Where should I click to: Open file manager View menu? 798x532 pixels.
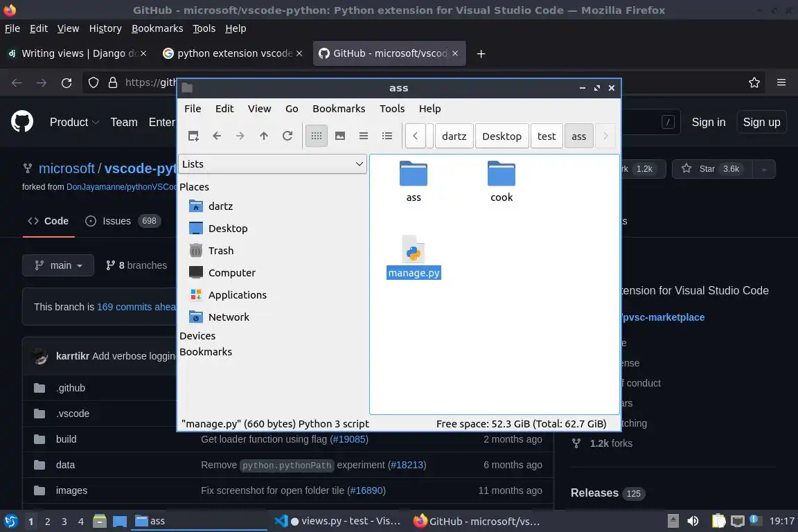[x=260, y=109]
